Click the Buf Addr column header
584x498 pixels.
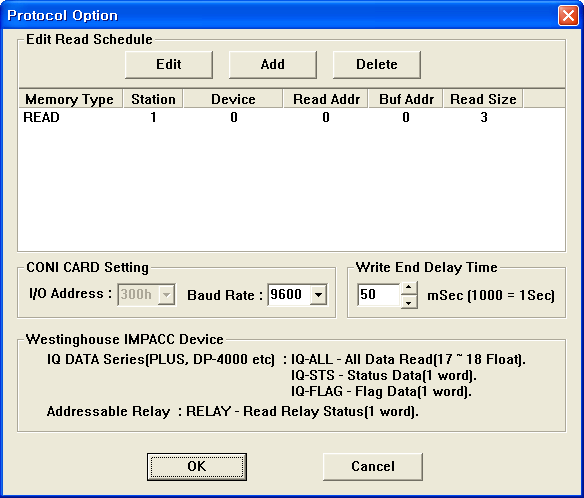(x=406, y=99)
